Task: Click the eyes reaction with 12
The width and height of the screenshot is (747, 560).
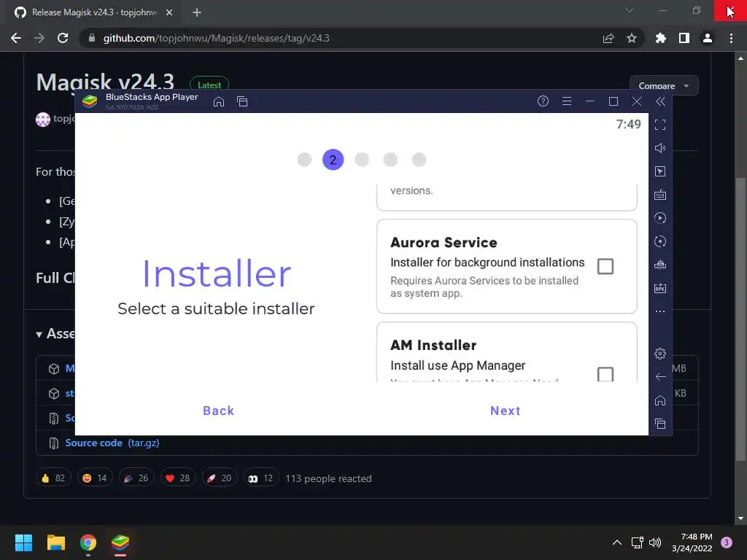Action: 260,478
